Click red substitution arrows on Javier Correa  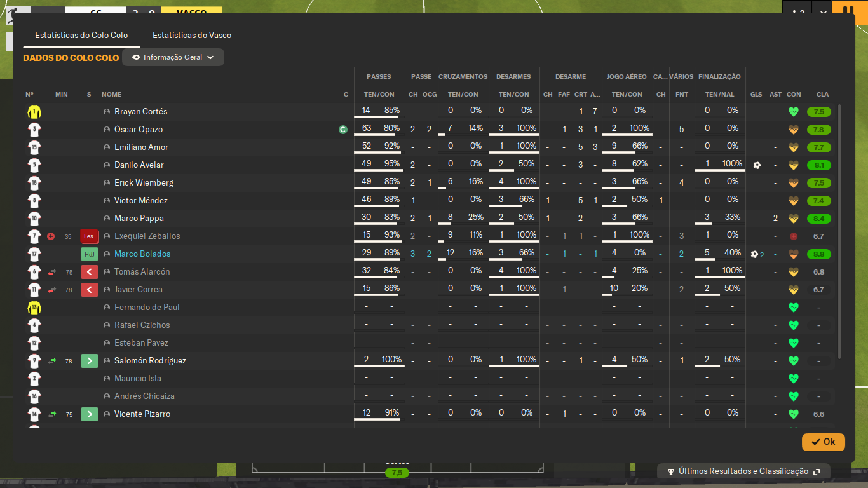click(x=52, y=290)
